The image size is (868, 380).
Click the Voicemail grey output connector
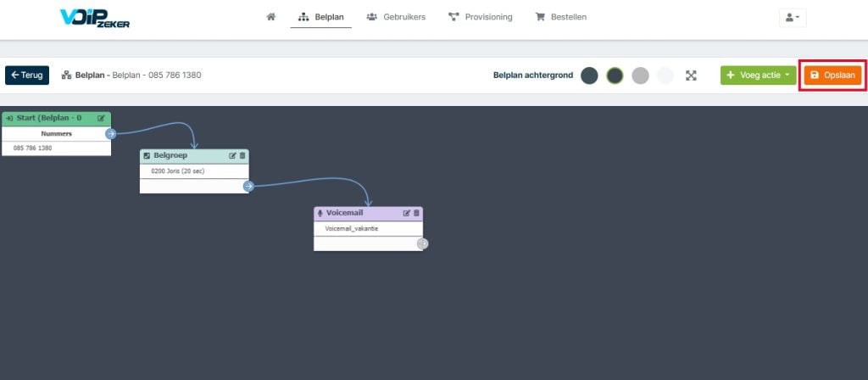[x=422, y=243]
